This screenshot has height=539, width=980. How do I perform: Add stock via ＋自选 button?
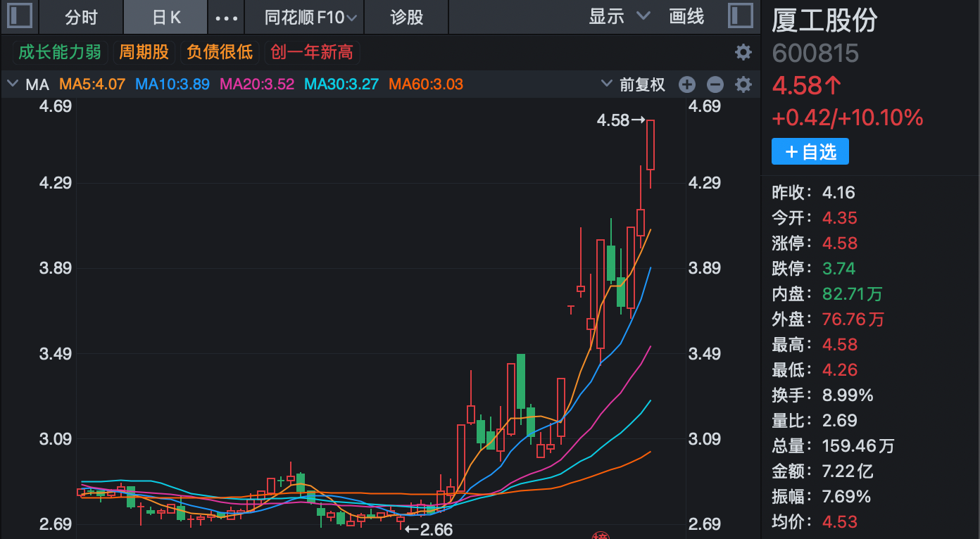point(810,152)
